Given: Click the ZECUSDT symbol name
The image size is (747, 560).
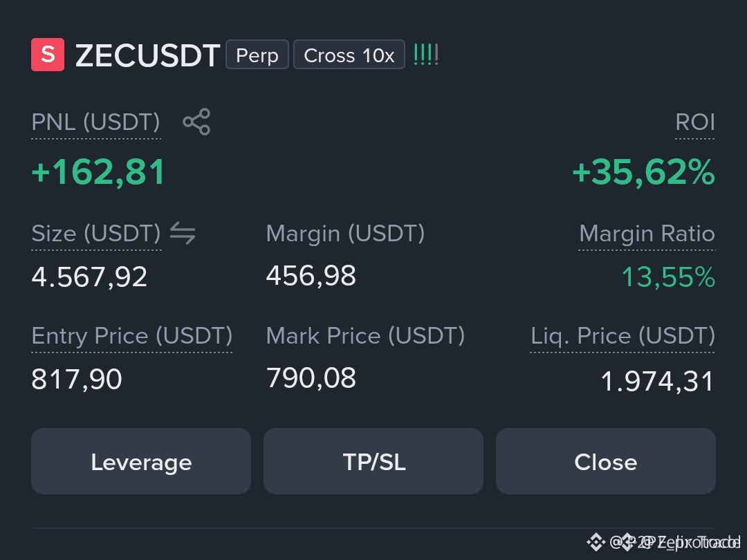Looking at the screenshot, I should (x=148, y=55).
